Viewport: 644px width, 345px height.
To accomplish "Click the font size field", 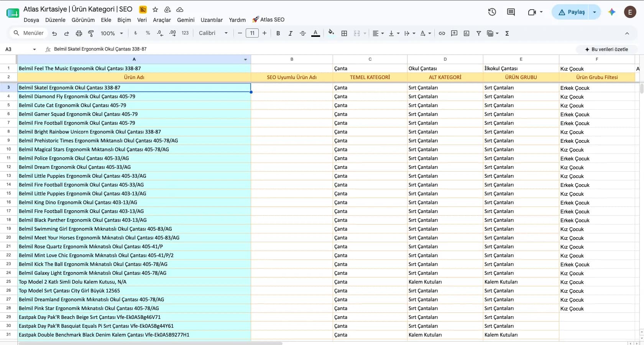I will [252, 33].
